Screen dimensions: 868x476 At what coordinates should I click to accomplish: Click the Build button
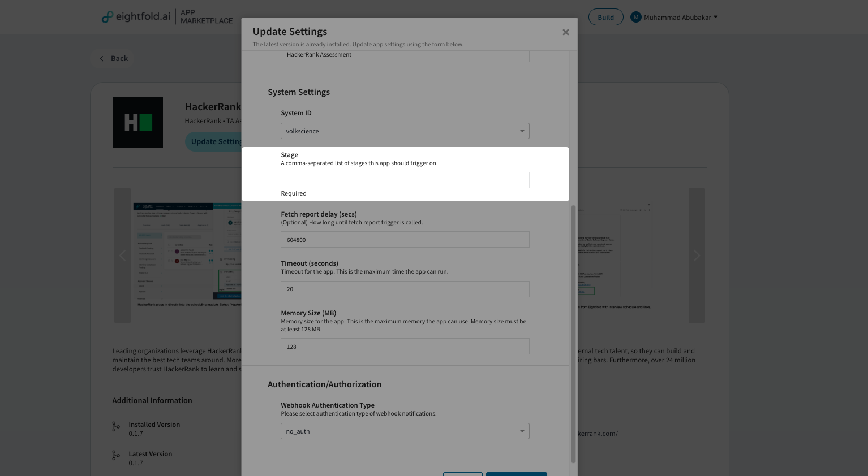click(x=606, y=17)
